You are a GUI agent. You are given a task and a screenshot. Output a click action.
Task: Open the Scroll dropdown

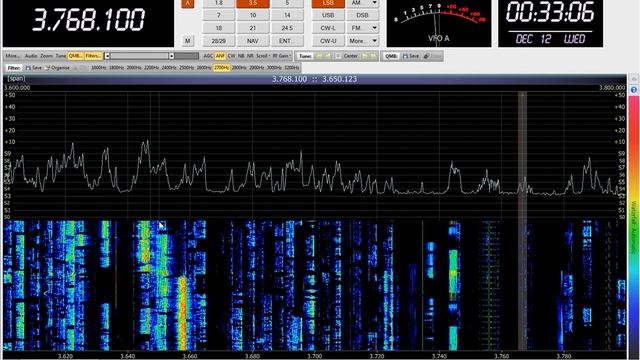point(263,56)
